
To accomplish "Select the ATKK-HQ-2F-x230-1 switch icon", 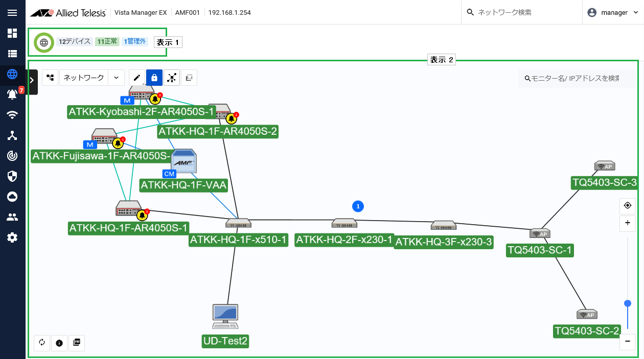I will (x=344, y=223).
